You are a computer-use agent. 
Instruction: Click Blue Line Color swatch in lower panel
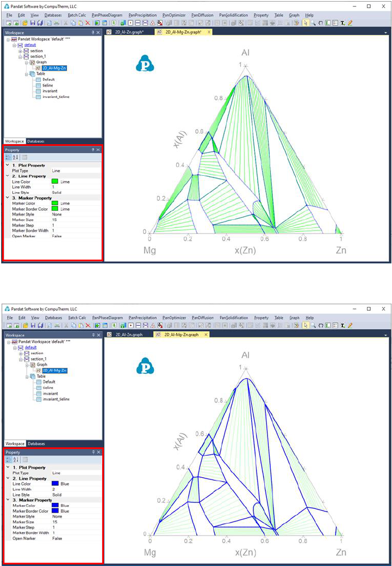[x=55, y=484]
